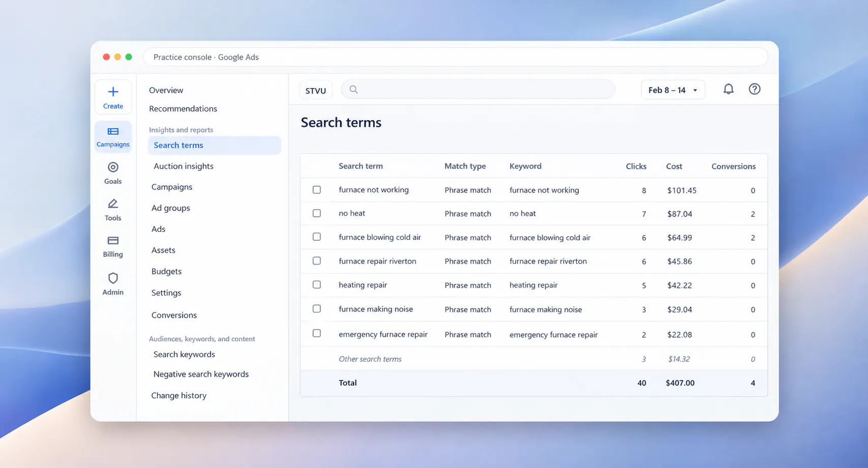The image size is (868, 468).
Task: Open the notifications bell icon
Action: [728, 89]
